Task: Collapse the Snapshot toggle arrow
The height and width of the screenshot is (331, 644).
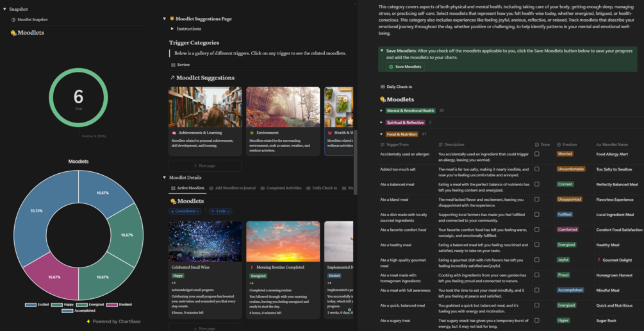Action: (x=4, y=9)
